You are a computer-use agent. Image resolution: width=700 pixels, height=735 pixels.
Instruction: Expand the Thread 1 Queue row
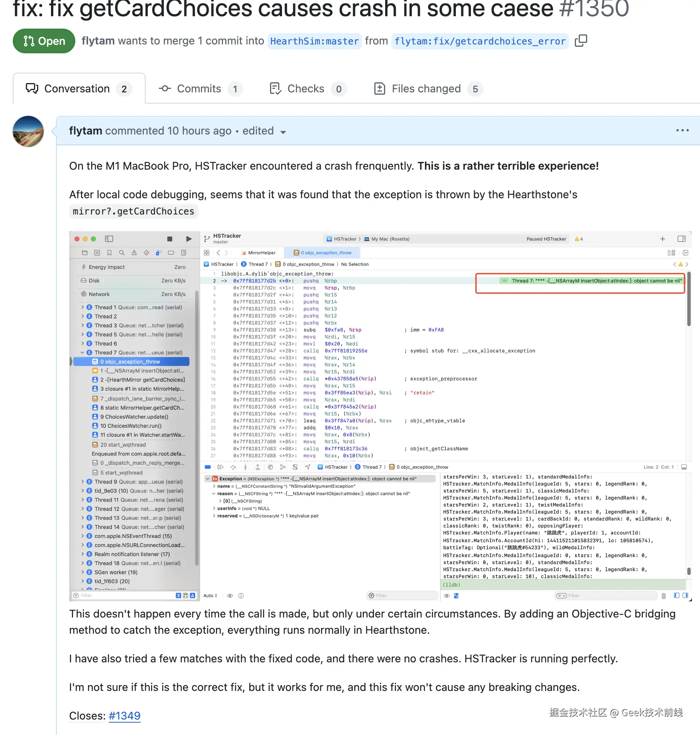click(x=82, y=307)
